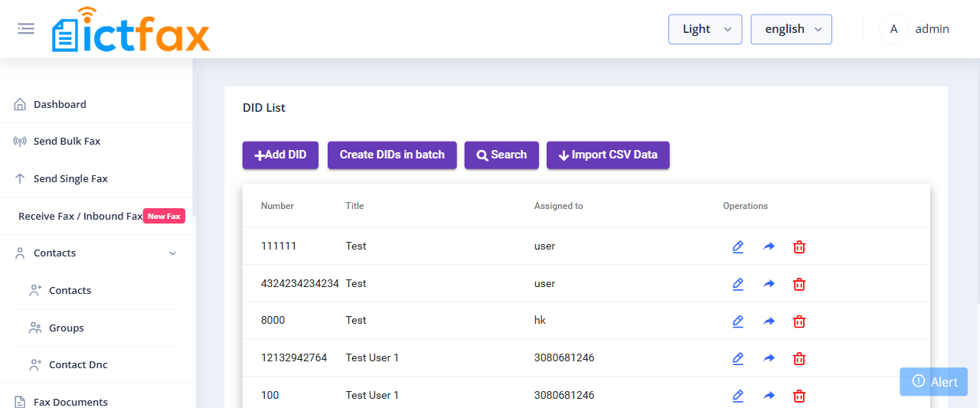980x408 pixels.
Task: Click the Title column header
Action: click(x=354, y=206)
